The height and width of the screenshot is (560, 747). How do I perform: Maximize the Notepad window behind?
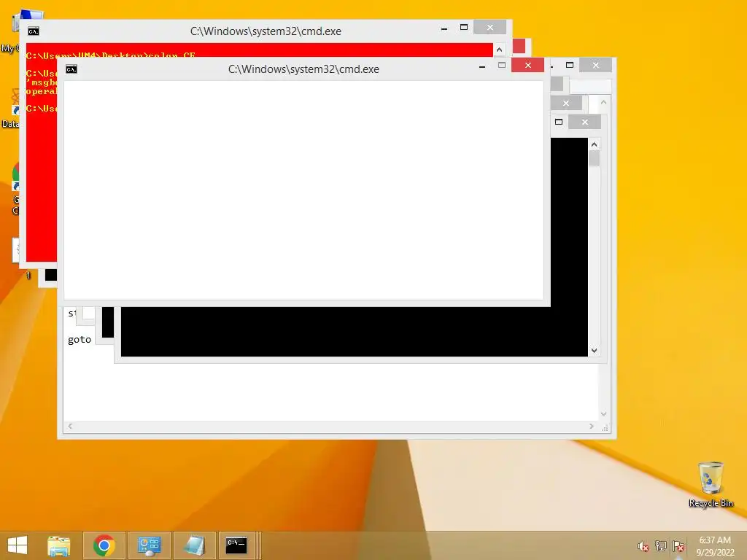tap(569, 65)
